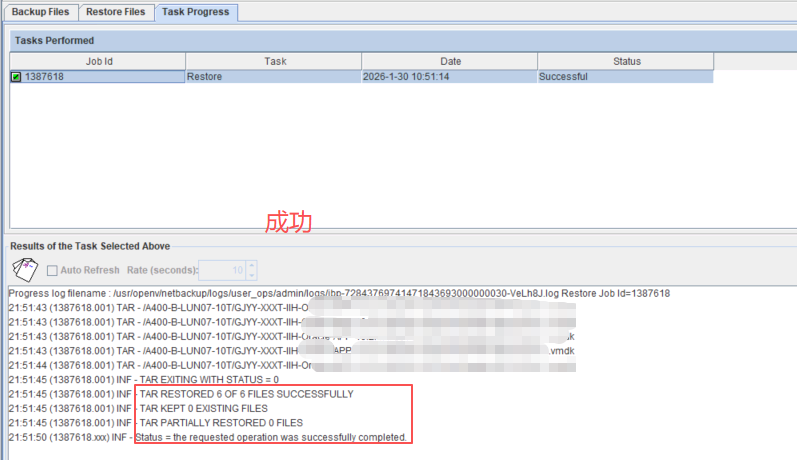797x460 pixels.
Task: Select the Task Progress tab
Action: pyautogui.click(x=195, y=12)
